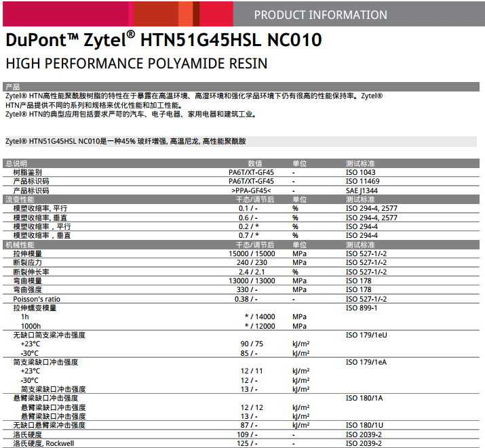Click the ISO 1043 test standard

[360, 172]
